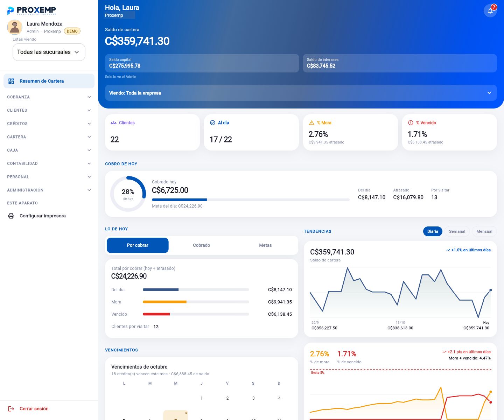This screenshot has height=420, width=504.
Task: Switch to the Metas tab
Action: (265, 245)
